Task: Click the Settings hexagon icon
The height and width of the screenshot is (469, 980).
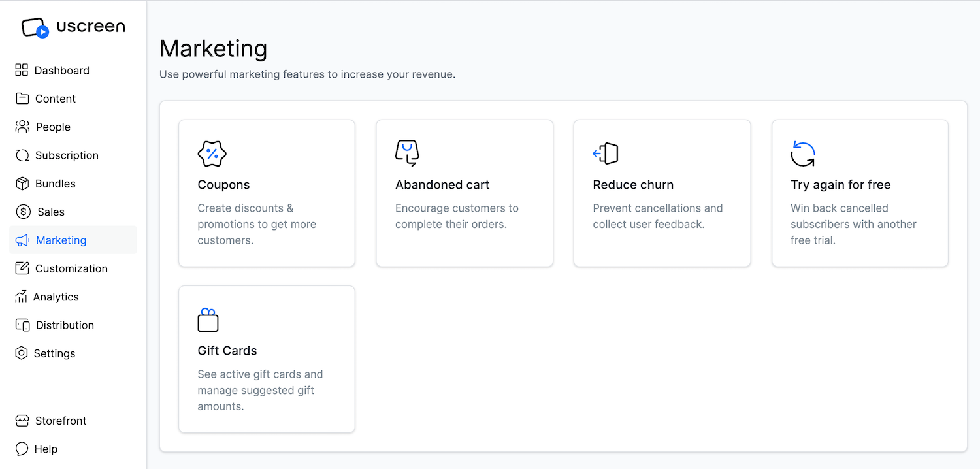Action: [x=22, y=353]
